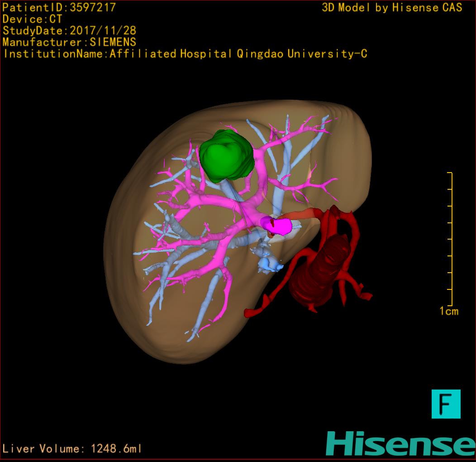Click the StudyDate 2017/11/28 text
Image resolution: width=476 pixels, height=462 pixels.
coord(69,31)
